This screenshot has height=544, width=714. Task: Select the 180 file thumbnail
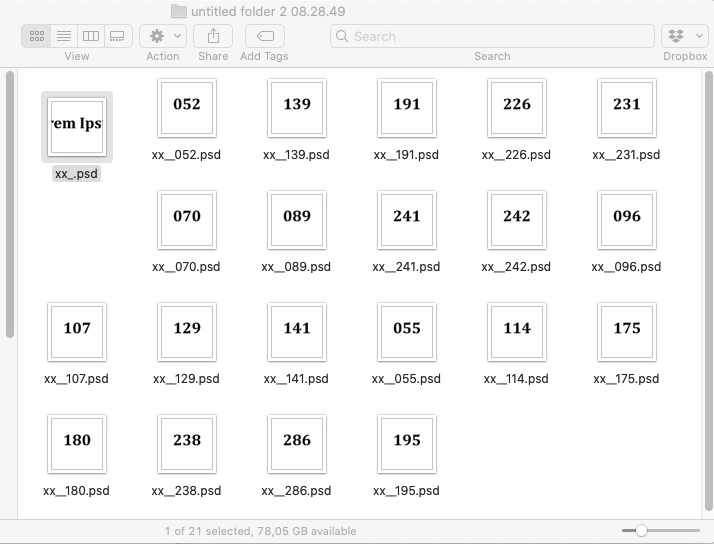click(x=77, y=444)
